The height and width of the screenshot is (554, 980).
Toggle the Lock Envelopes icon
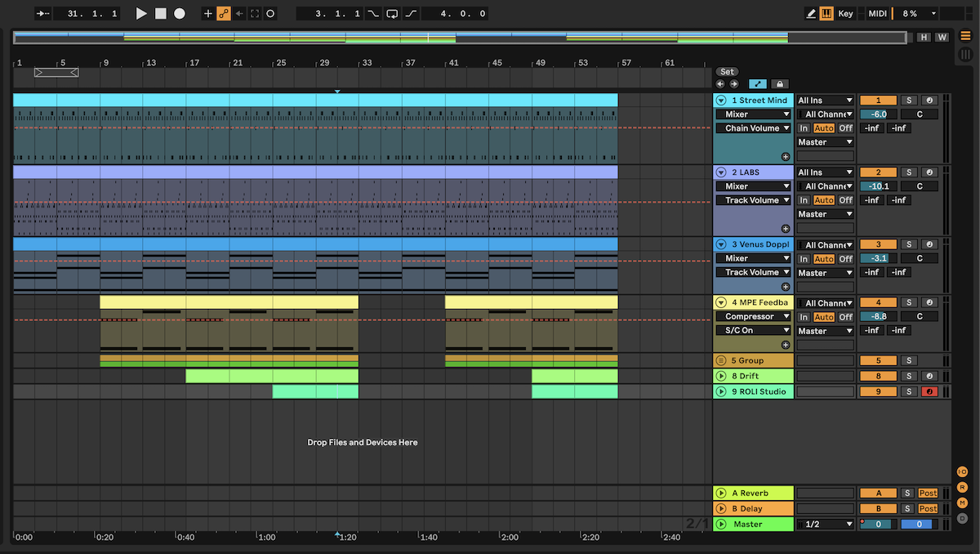[x=780, y=84]
